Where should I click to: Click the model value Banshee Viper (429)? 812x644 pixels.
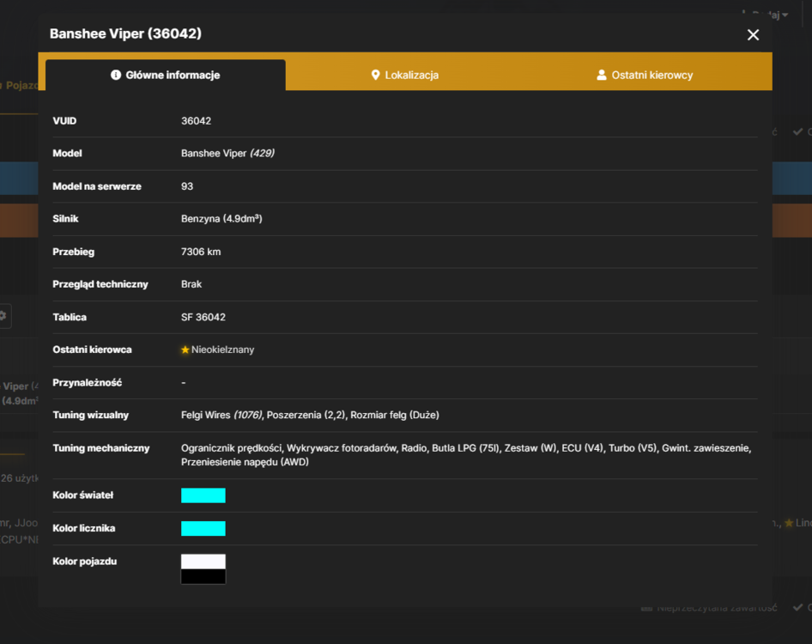click(x=227, y=154)
